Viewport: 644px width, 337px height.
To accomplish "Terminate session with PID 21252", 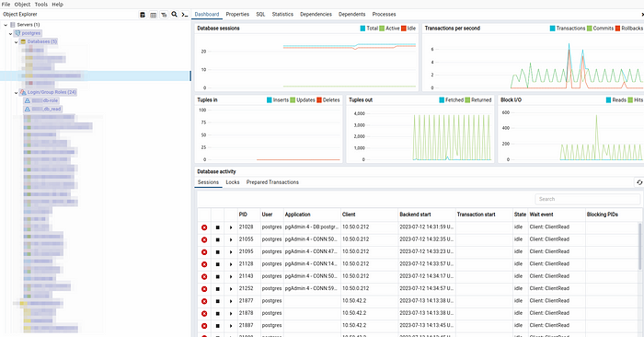I will click(x=204, y=289).
